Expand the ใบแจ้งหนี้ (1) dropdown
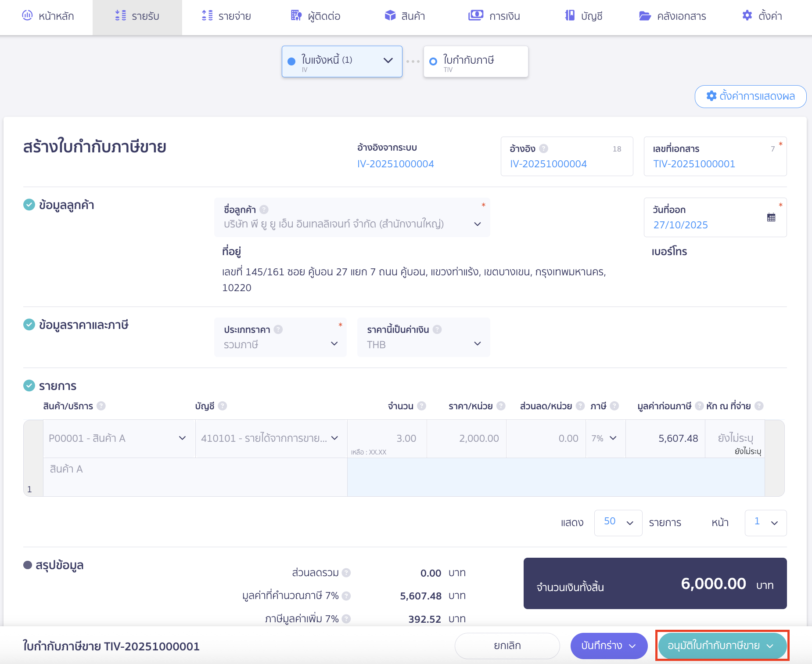This screenshot has height=664, width=812. pos(387,61)
